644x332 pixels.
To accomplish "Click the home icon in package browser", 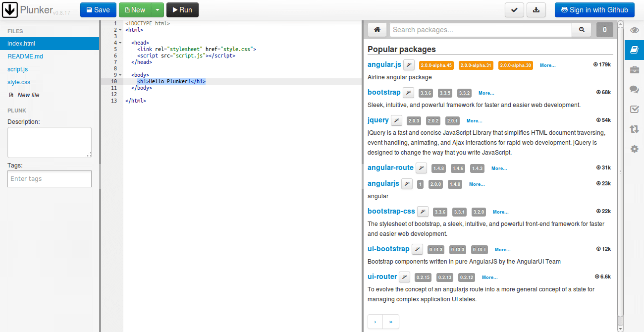I will coord(377,30).
